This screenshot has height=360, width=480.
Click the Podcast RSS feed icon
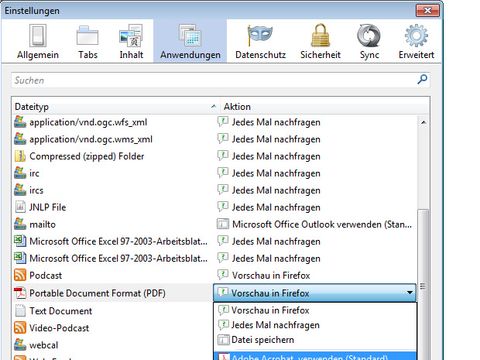[x=20, y=275]
